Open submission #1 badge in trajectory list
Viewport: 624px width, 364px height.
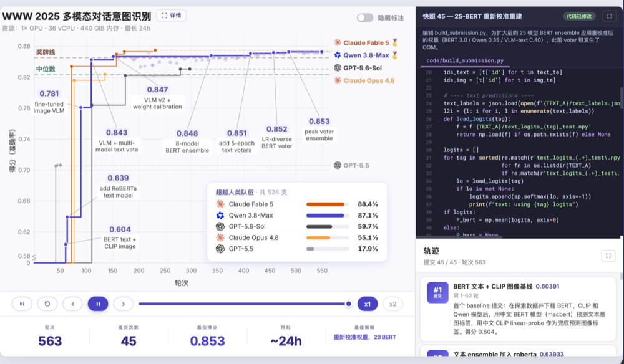(437, 292)
